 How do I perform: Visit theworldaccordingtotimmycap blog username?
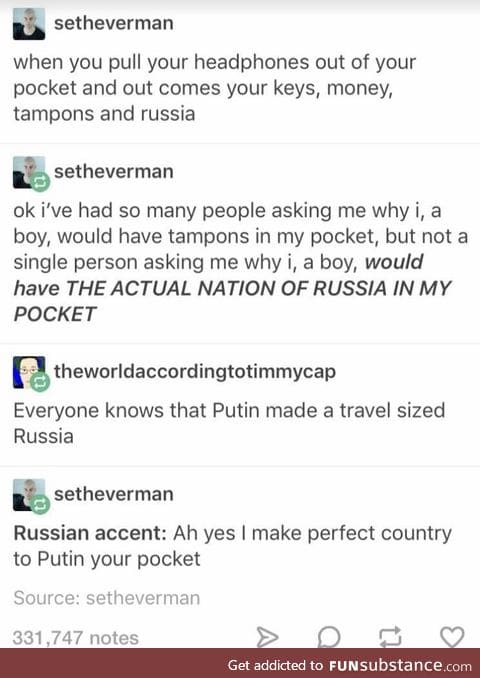195,372
